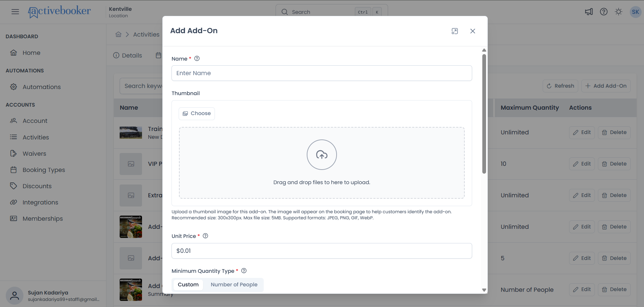
Task: Show Unit Price help tooltip icon
Action: click(x=205, y=236)
